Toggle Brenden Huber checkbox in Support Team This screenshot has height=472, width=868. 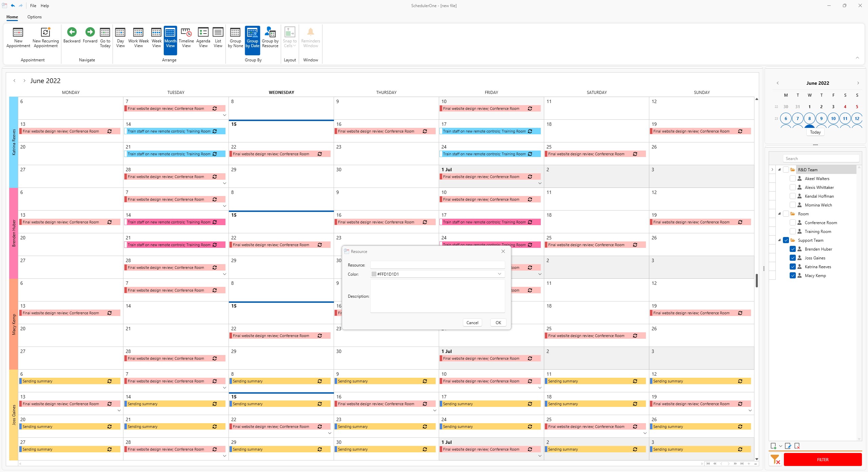(x=792, y=249)
